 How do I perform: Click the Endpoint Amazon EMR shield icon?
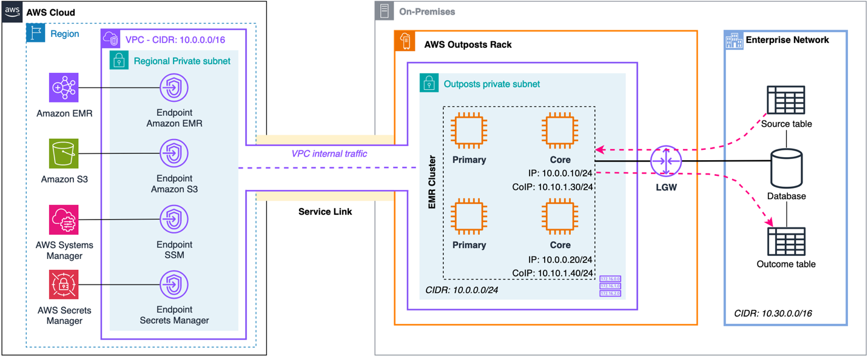[x=174, y=89]
